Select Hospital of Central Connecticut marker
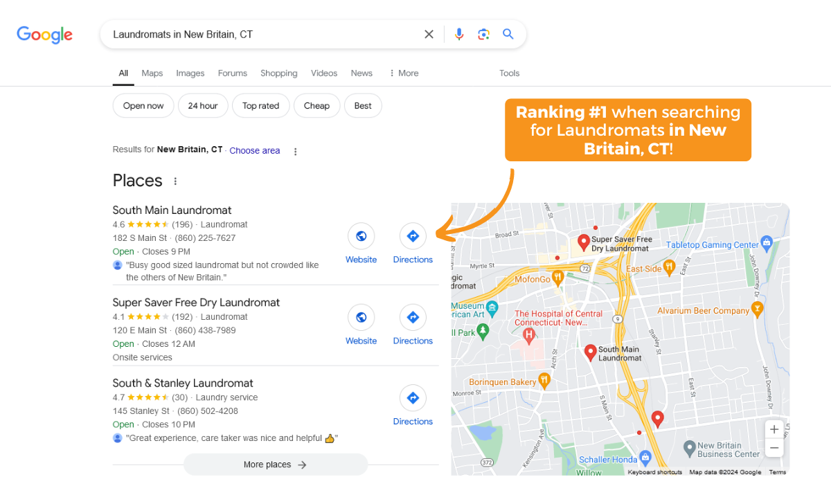 pos(530,336)
